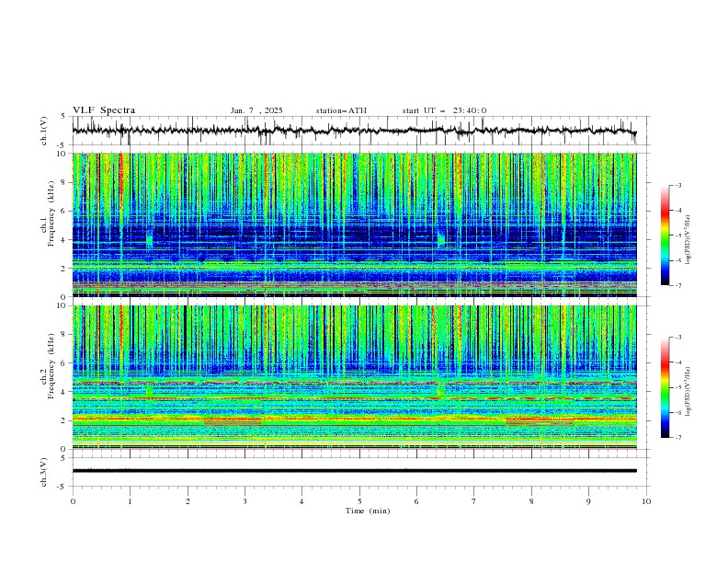This screenshot has height=563, width=728.
Task: Click the "-5" tick on ch.3(V) axis
Action: (x=63, y=487)
